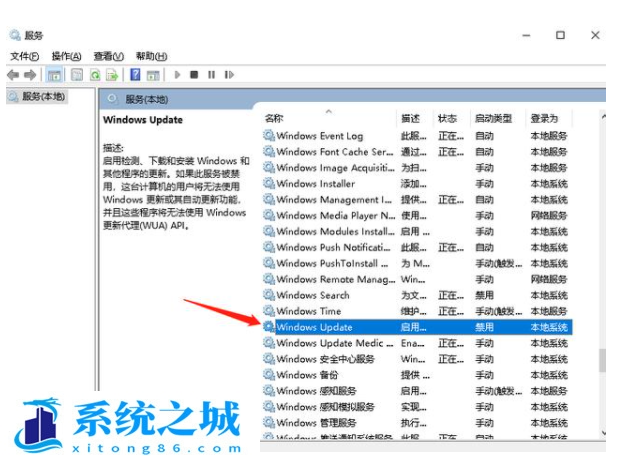Click the gear icon beside Windows Search
Viewport: 618px width, 461px height.
269,295
